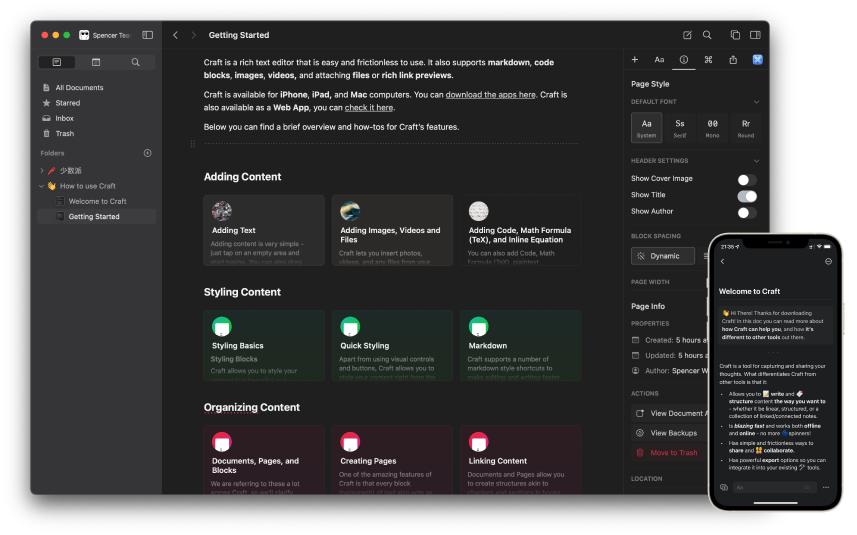Follow the 'check it here' link
The height and width of the screenshot is (535, 857).
click(x=369, y=108)
